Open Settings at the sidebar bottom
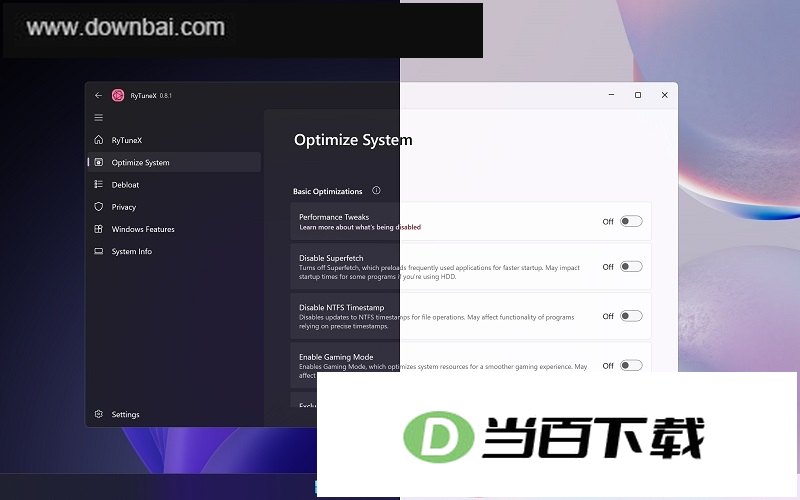Viewport: 800px width, 500px height. 174,414
